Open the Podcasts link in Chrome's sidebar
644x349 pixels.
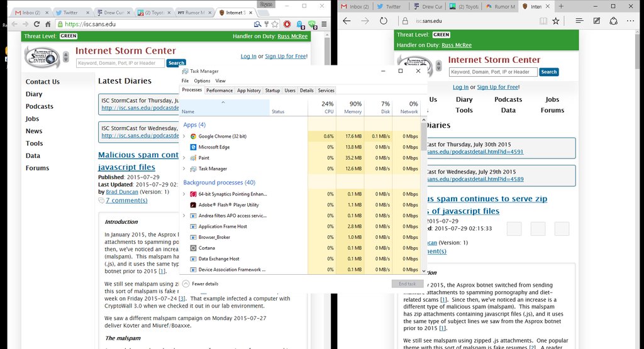point(40,106)
